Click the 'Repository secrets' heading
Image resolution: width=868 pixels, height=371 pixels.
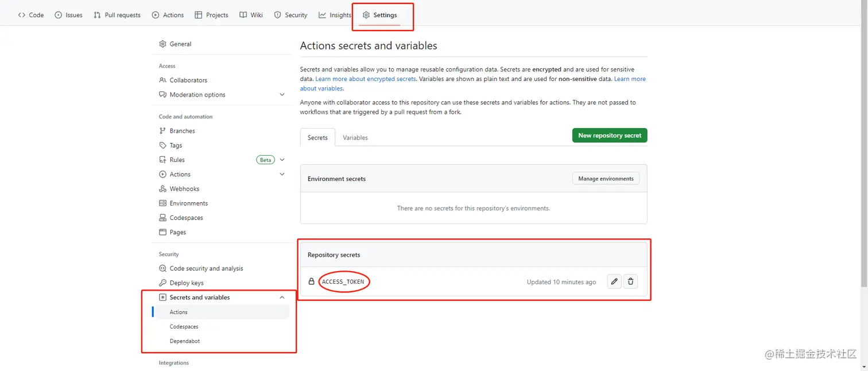click(x=334, y=254)
